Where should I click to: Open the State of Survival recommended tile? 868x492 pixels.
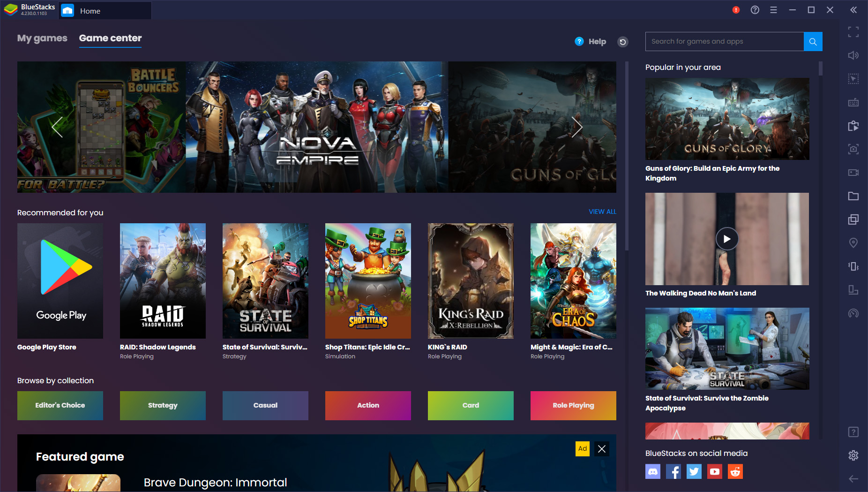pyautogui.click(x=265, y=280)
